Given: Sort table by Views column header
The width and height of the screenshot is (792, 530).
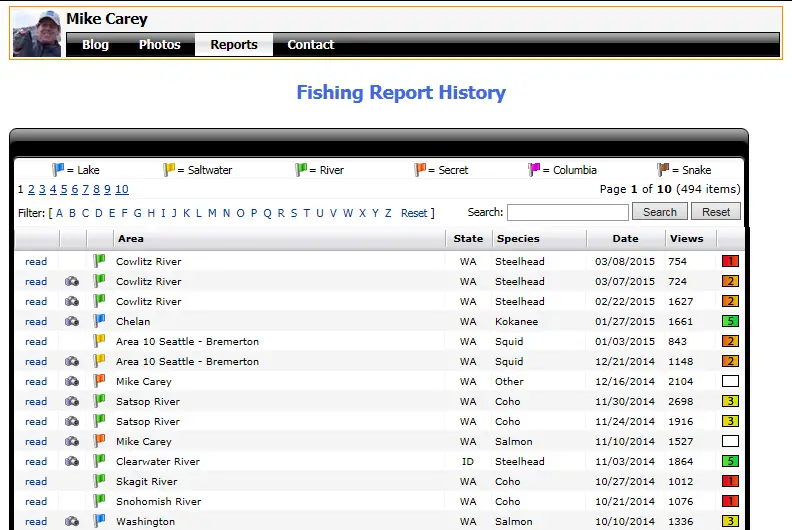Looking at the screenshot, I should coord(686,239).
